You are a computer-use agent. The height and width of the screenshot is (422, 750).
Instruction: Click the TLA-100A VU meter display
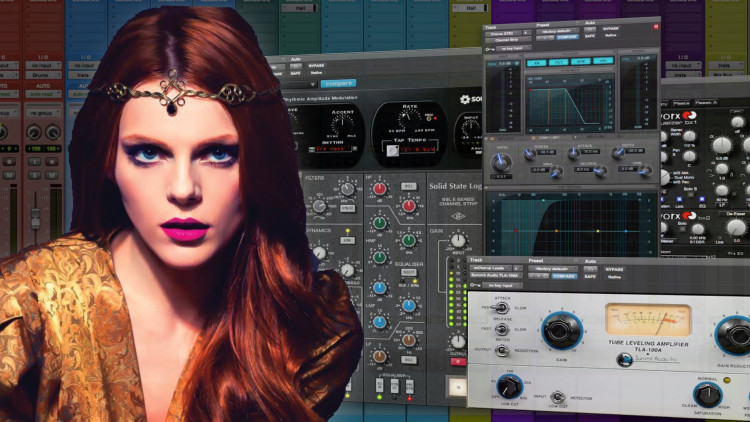pyautogui.click(x=648, y=320)
